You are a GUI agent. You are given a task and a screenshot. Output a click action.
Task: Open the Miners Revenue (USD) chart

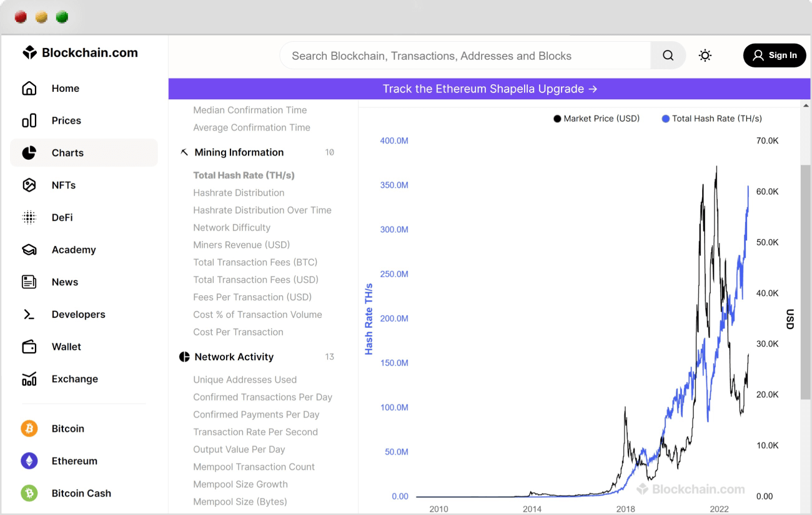(241, 245)
